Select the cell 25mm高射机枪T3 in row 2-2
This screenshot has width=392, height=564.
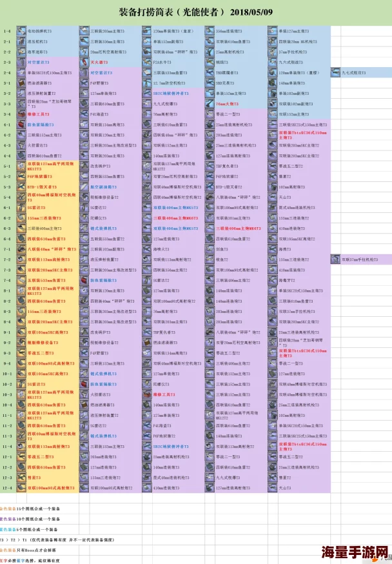[x=230, y=52]
